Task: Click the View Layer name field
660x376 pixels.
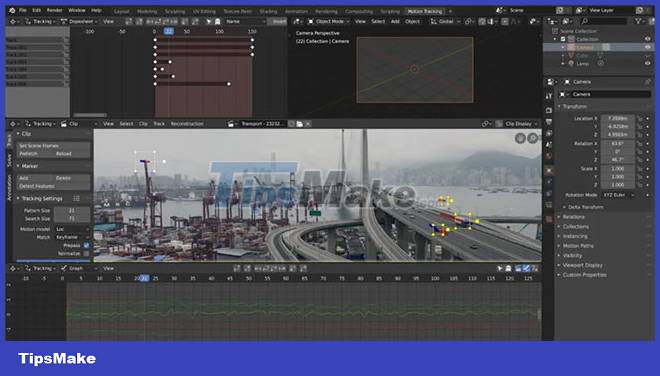Action: tap(612, 10)
